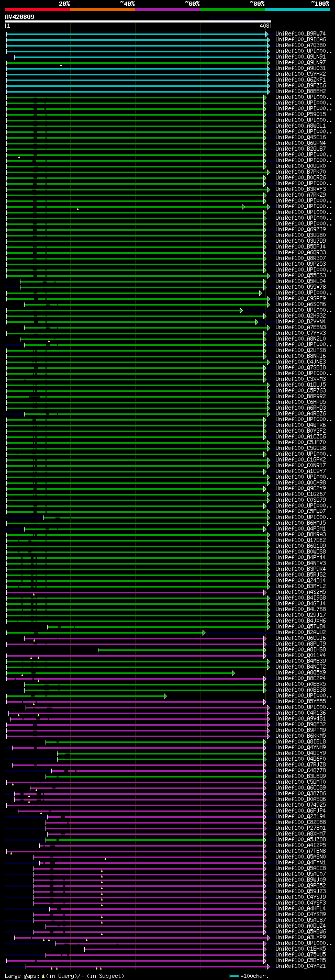Click the red 20% identity legend segment

tap(38, 9)
